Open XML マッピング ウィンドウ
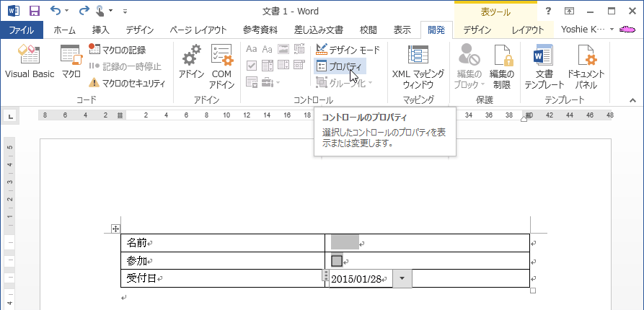Image resolution: width=644 pixels, height=310 pixels. coord(418,67)
